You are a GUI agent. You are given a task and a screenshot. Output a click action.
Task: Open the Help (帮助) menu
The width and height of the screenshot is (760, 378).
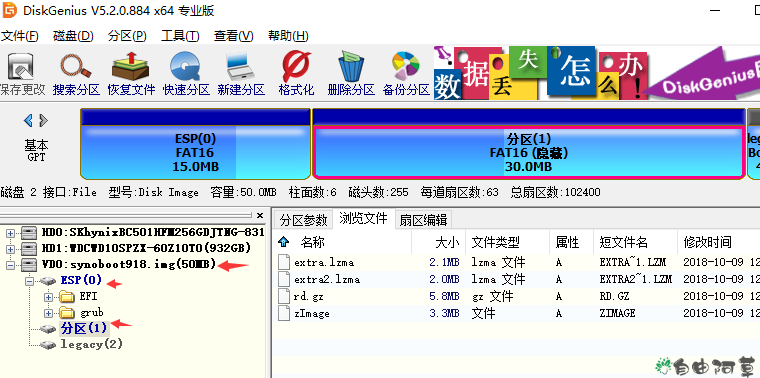coord(288,36)
